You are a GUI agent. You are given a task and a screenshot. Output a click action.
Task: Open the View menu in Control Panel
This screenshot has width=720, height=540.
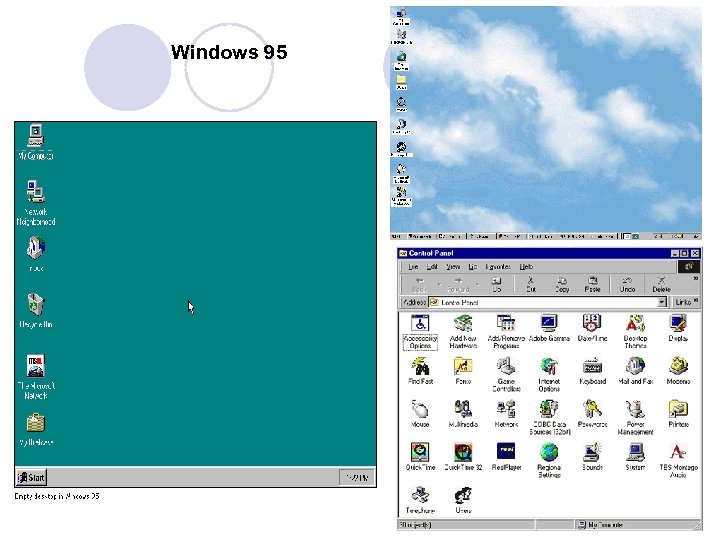coord(453,267)
